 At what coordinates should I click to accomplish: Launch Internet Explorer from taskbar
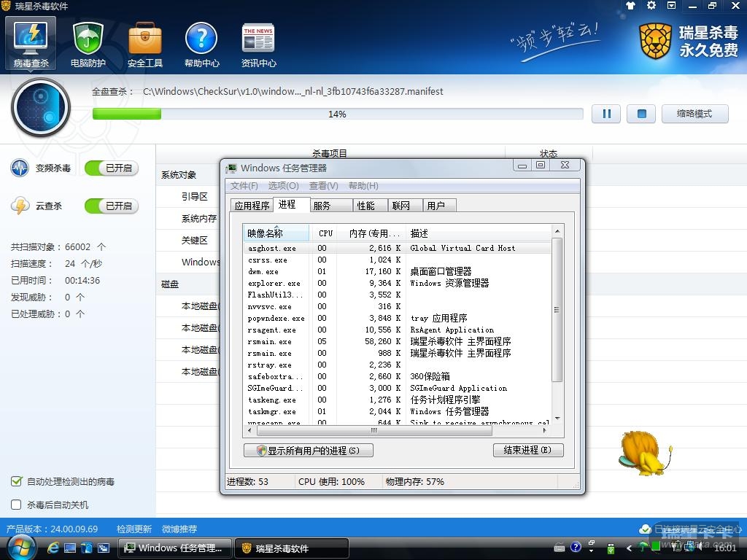click(x=53, y=548)
